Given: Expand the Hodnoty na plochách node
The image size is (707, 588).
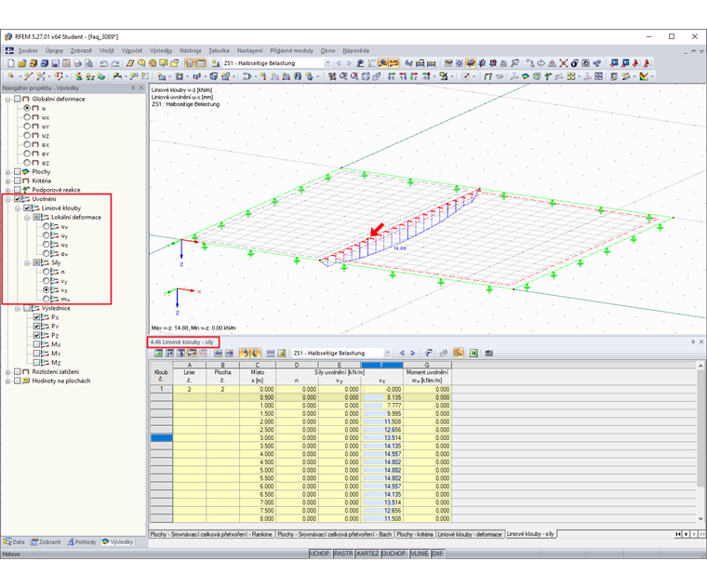Looking at the screenshot, I should coord(7,381).
